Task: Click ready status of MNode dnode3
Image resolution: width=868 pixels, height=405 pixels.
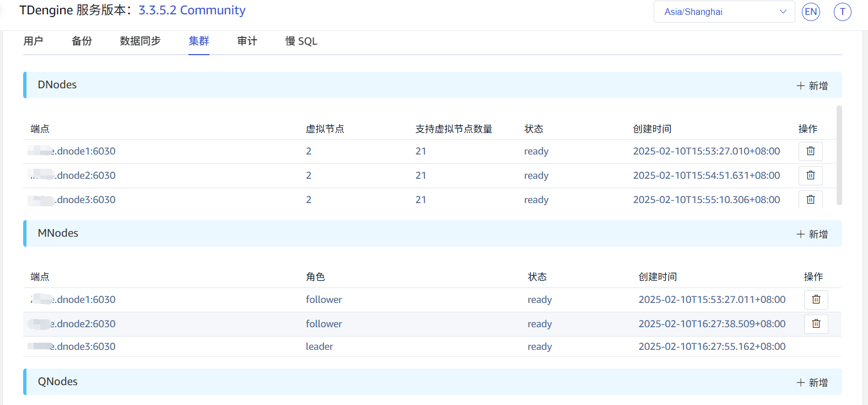Action: [x=540, y=347]
